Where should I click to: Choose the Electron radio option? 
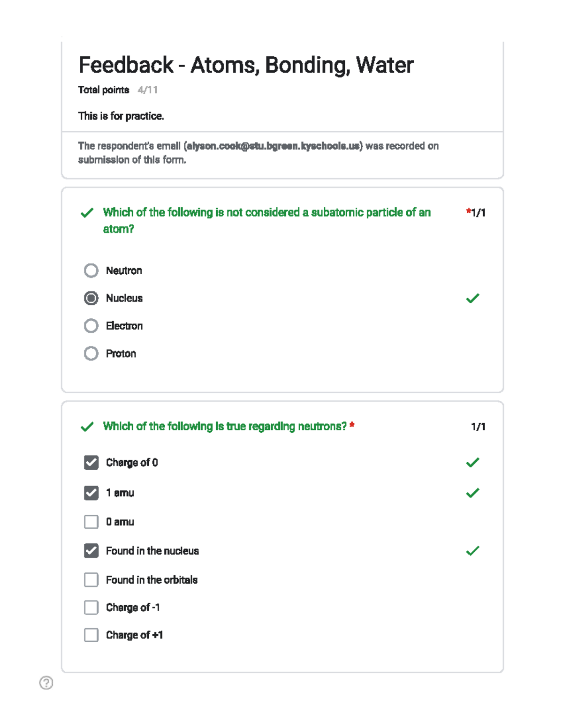coord(91,326)
